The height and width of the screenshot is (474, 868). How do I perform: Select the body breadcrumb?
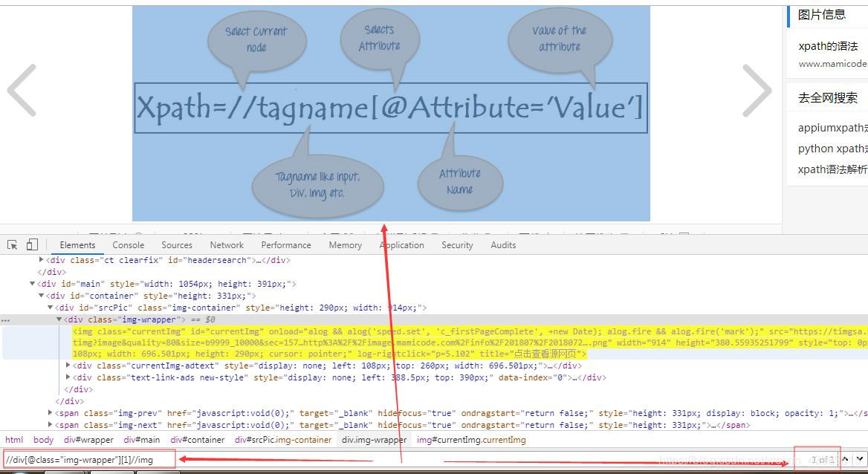(43, 440)
